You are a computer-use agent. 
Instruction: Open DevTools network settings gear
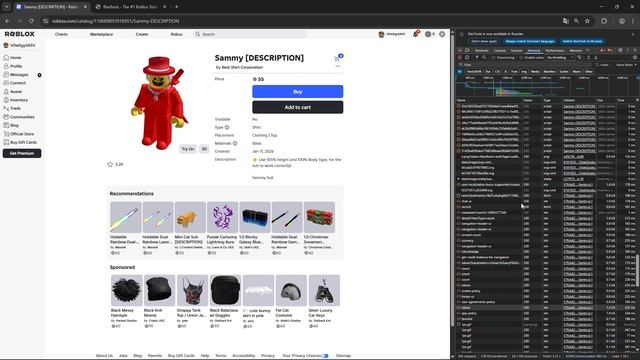click(x=635, y=58)
